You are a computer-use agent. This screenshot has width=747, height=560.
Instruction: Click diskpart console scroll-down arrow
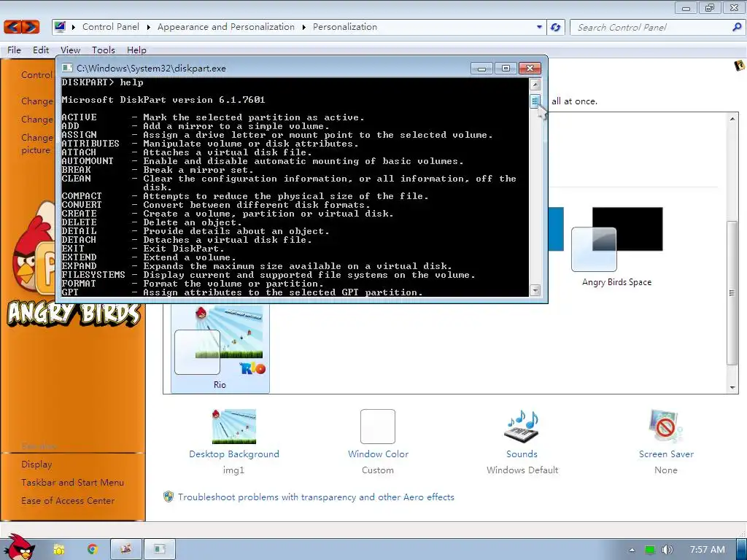point(535,290)
